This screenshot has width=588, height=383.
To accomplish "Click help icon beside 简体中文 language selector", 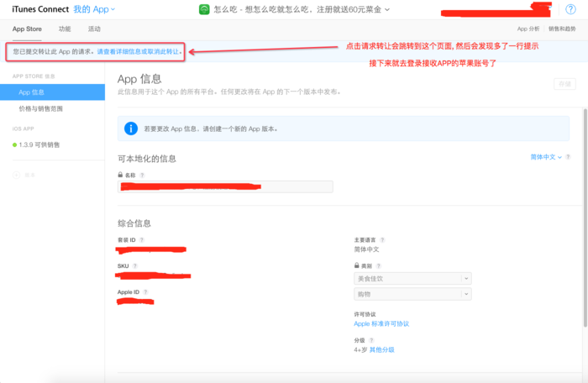I will [x=569, y=157].
